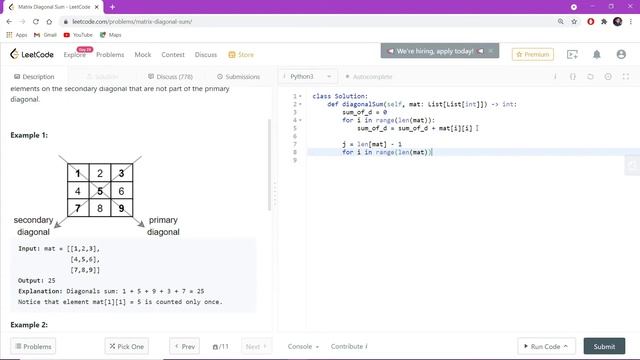Click the LeetCode logo
The height and width of the screenshot is (360, 640).
[32, 54]
